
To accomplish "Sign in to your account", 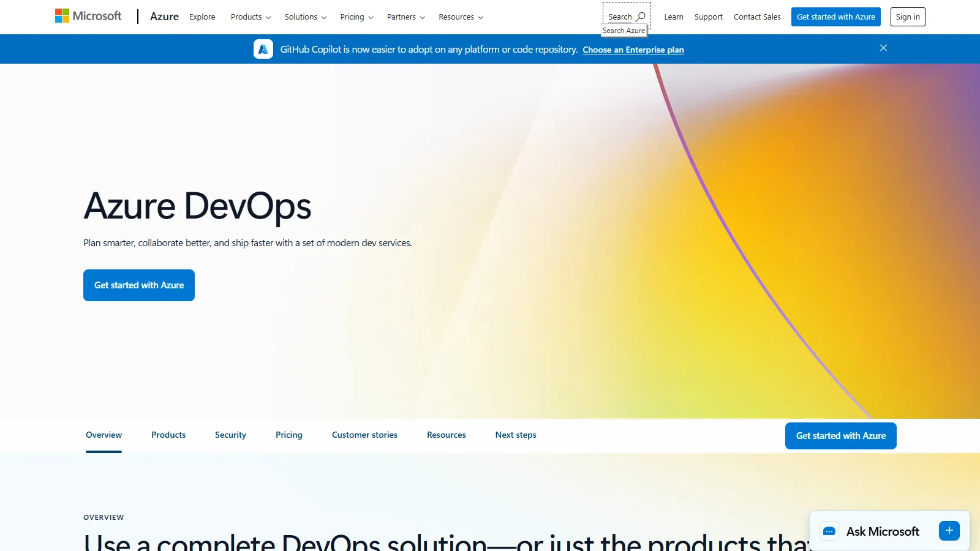I will coord(908,17).
